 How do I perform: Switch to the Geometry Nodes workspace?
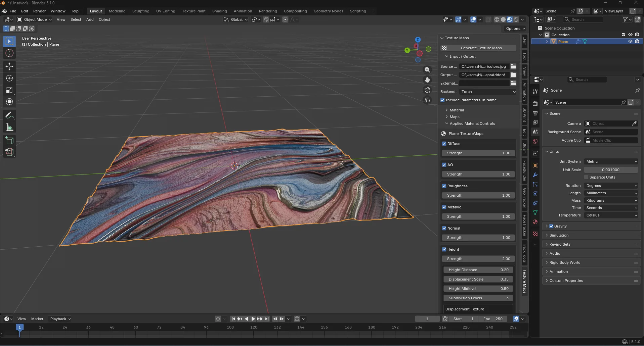328,11
